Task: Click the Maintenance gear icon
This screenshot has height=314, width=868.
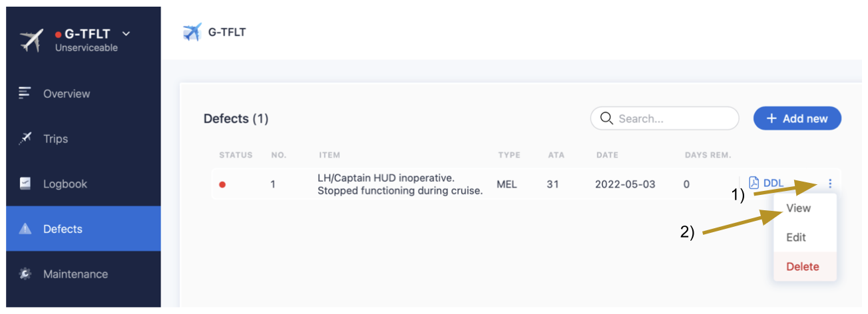Action: click(25, 274)
